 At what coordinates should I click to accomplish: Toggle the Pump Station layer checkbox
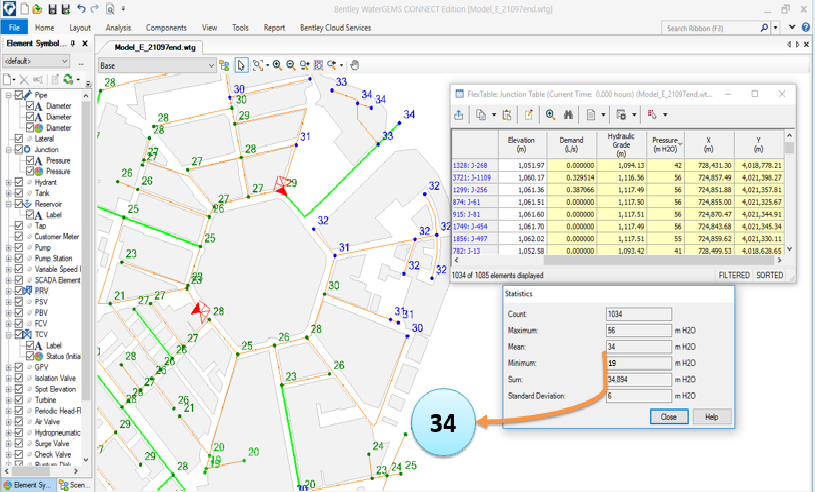19,258
